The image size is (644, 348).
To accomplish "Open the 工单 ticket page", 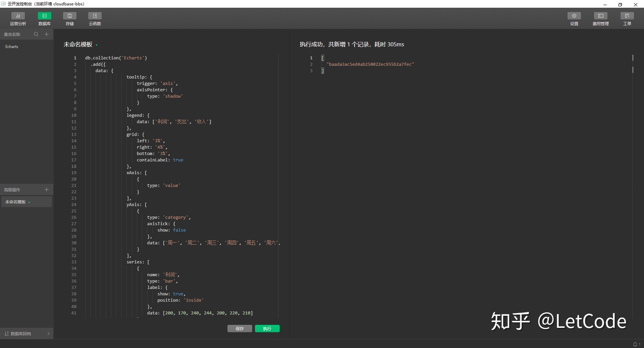I will click(x=627, y=19).
